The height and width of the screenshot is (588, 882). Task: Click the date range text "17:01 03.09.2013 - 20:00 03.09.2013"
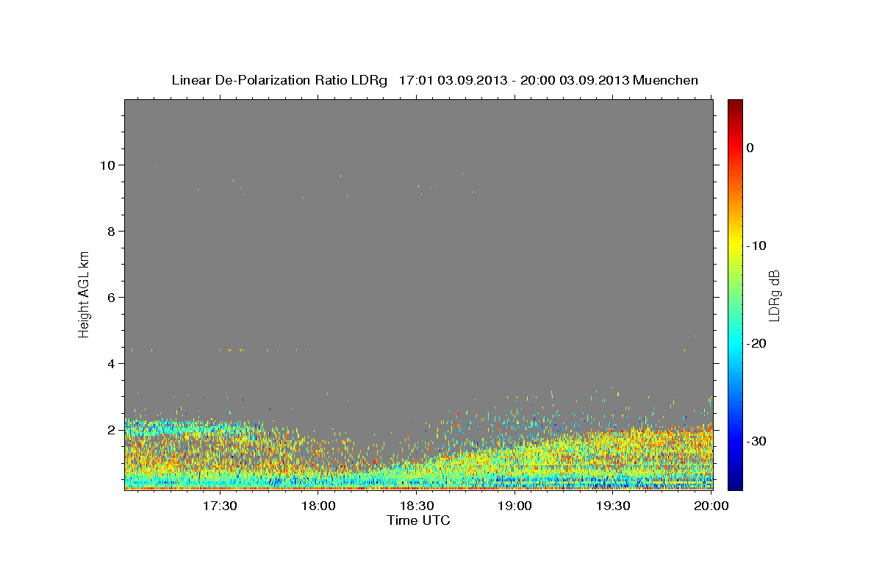pyautogui.click(x=513, y=80)
